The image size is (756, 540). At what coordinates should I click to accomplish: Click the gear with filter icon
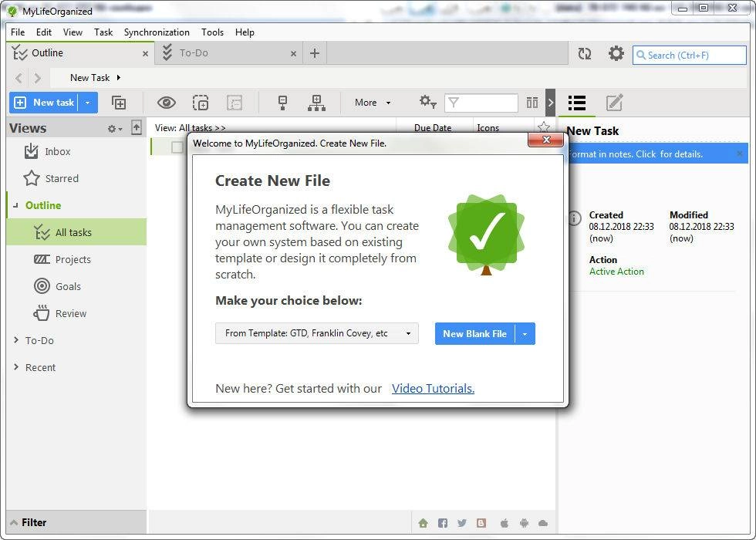click(427, 102)
